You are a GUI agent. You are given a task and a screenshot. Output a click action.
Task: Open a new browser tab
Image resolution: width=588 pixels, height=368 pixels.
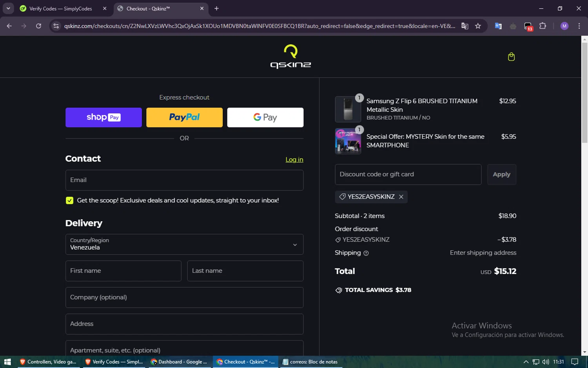216,8
